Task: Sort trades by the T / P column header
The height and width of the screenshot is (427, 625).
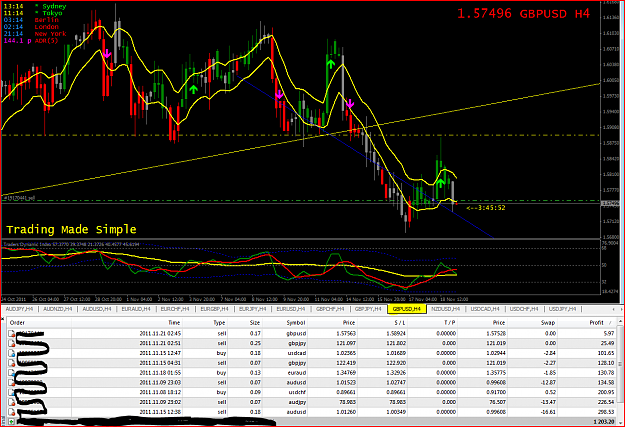Action: coord(450,323)
